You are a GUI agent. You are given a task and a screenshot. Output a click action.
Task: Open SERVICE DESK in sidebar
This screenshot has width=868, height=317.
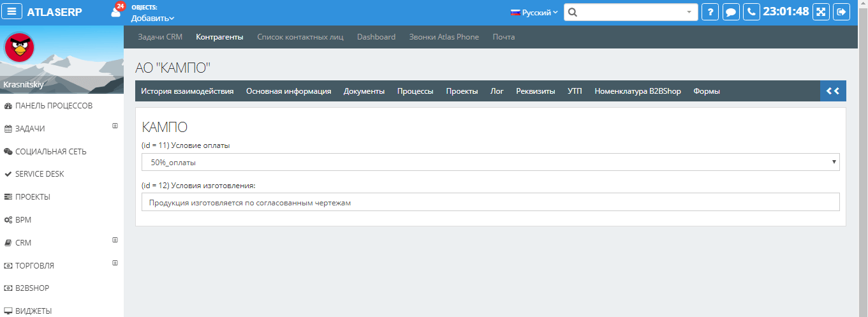point(34,174)
